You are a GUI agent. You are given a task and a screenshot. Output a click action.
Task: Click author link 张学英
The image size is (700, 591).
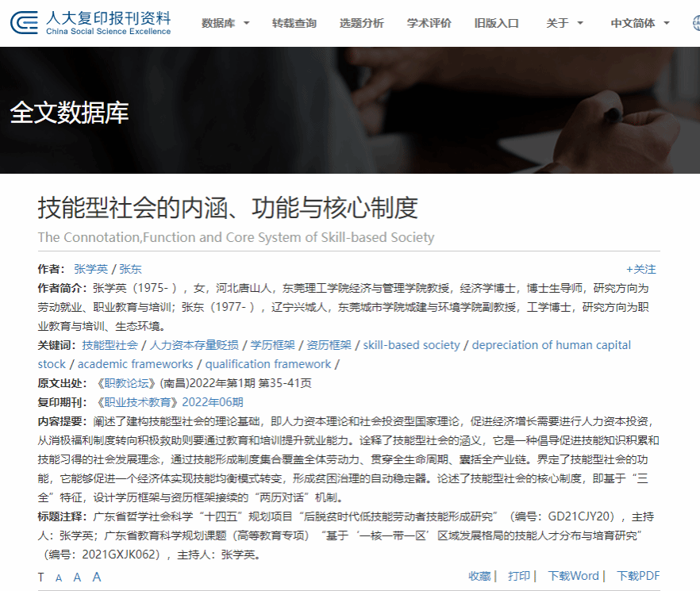point(90,269)
